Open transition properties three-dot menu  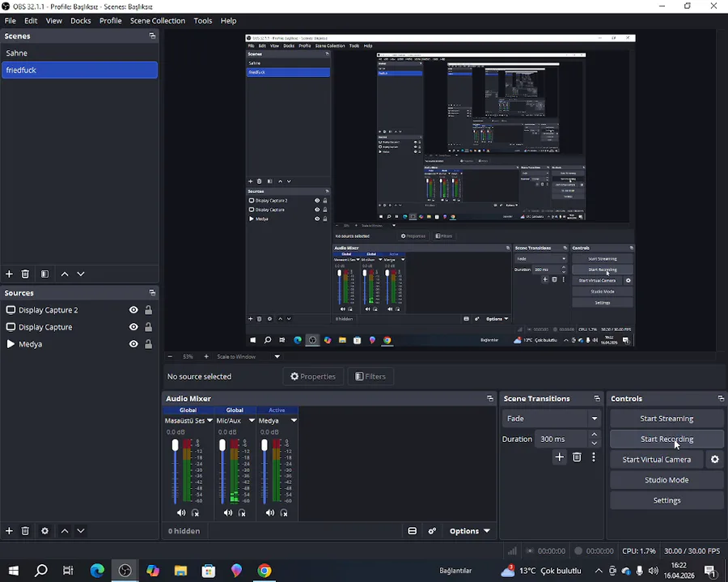[x=594, y=457]
